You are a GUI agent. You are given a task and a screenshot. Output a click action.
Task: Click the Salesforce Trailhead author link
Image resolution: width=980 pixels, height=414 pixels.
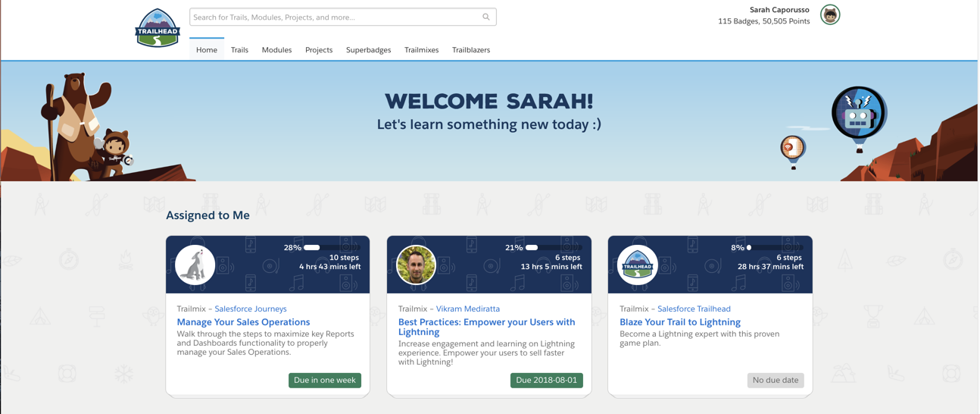tap(694, 309)
